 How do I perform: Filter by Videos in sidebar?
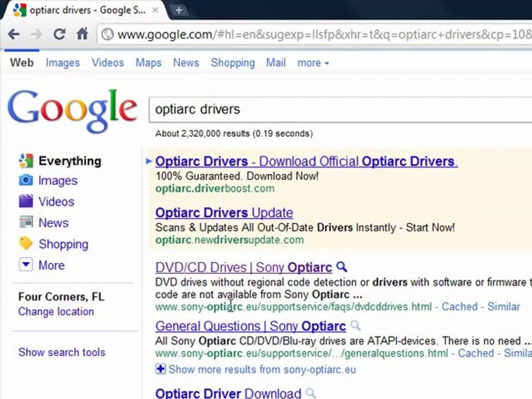point(57,202)
